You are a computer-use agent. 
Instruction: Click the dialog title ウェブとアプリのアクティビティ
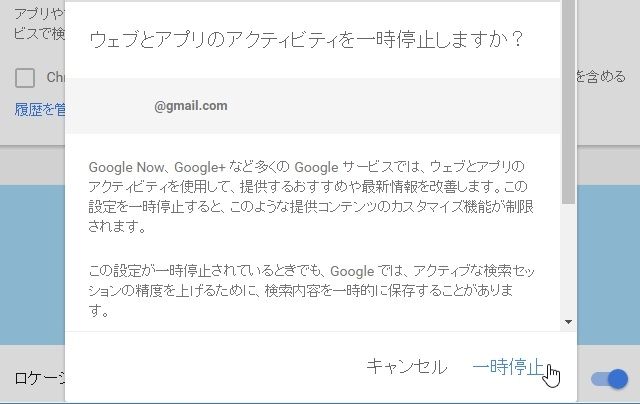pos(306,40)
